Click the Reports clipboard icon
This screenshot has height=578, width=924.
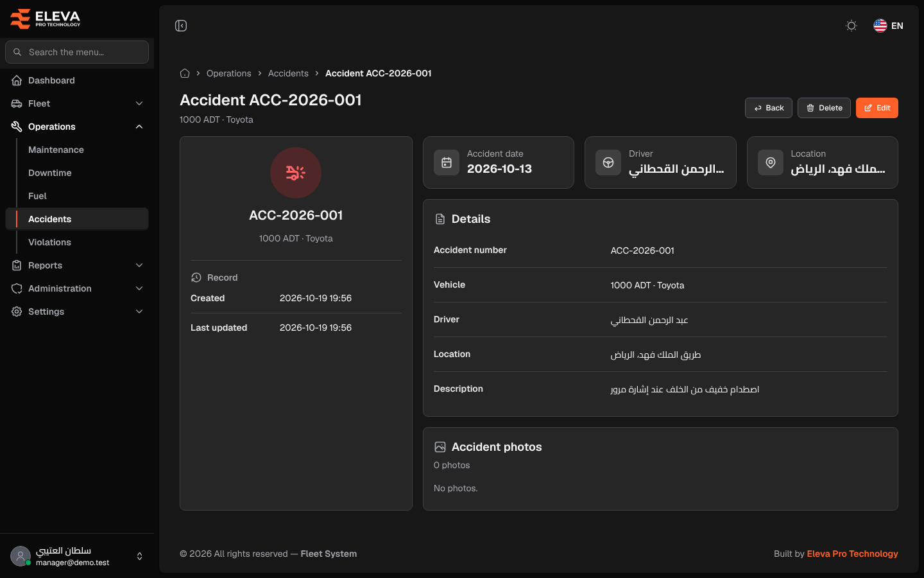17,265
